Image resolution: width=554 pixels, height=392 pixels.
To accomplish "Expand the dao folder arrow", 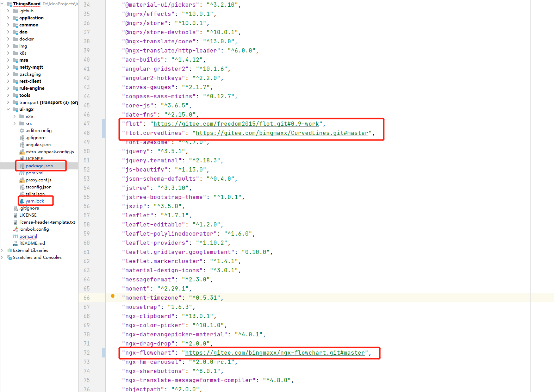I will 8,32.
